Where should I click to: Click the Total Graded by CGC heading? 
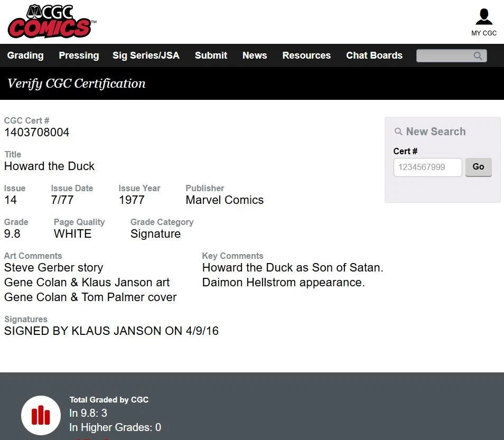[x=109, y=399]
